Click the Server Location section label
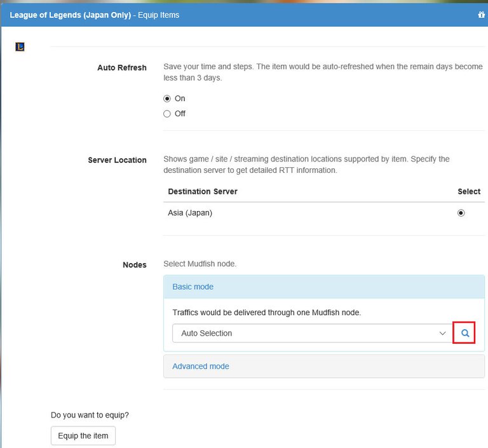488x448 pixels. tap(117, 160)
